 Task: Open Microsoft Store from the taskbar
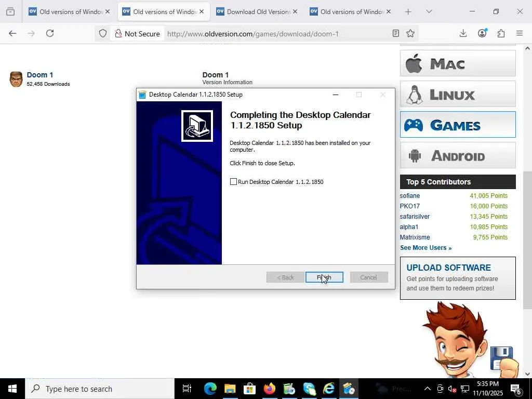[249, 389]
